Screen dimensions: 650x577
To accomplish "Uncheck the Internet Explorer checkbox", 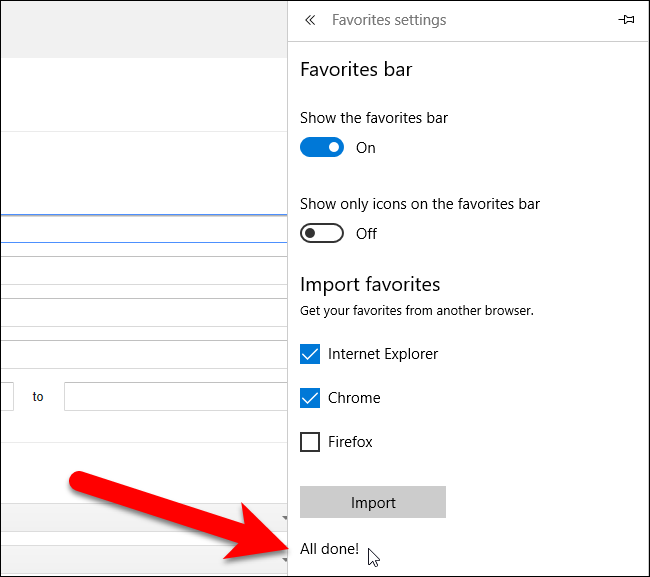I will pyautogui.click(x=310, y=354).
